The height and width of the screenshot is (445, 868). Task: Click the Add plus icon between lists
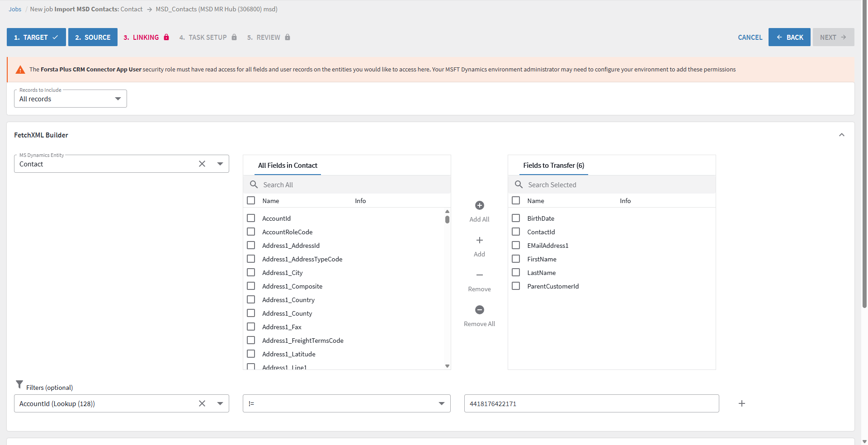pos(480,240)
